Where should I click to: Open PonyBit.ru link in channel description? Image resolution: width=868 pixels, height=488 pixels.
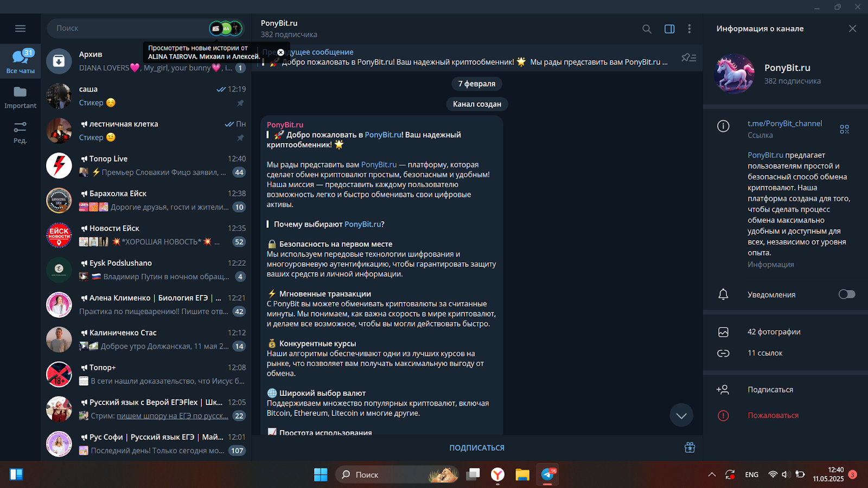click(x=765, y=155)
